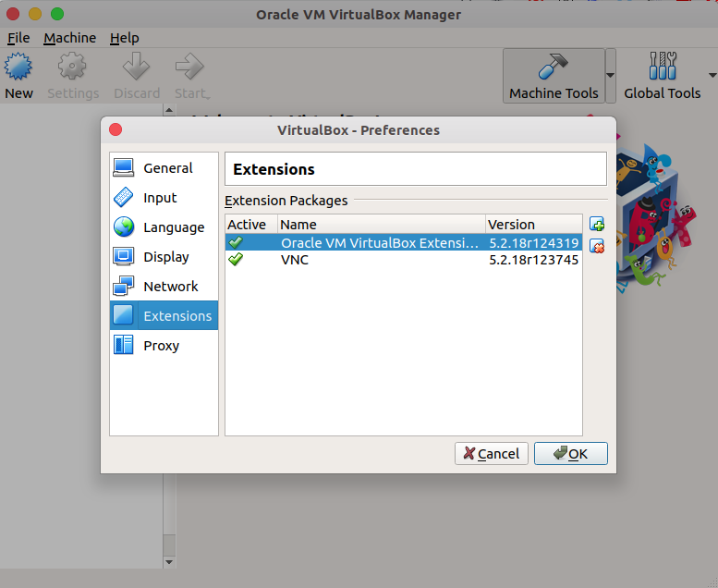This screenshot has height=588, width=718.
Task: Click the Discard toolbar icon
Action: click(137, 67)
